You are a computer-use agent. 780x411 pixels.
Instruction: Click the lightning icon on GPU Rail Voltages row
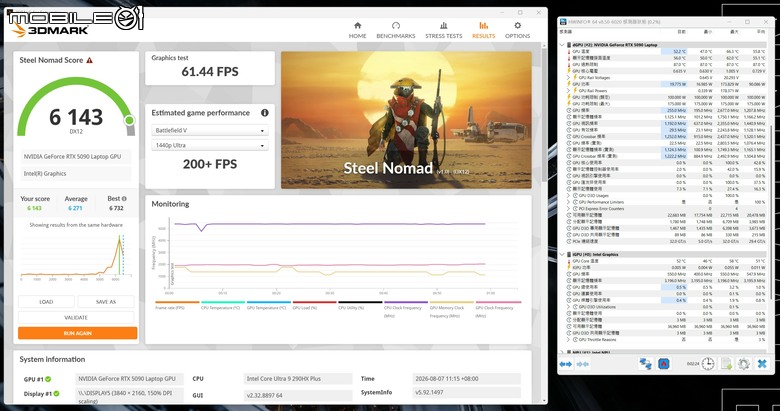[x=575, y=78]
